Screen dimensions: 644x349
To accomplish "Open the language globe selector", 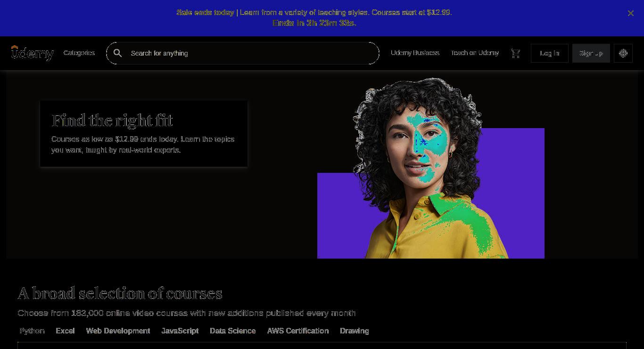I will point(623,53).
